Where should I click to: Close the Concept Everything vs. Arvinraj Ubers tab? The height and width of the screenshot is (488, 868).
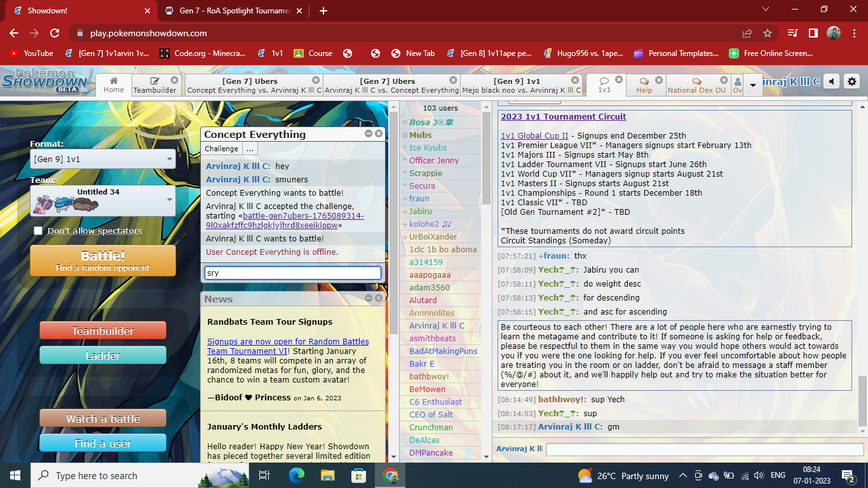tap(316, 80)
